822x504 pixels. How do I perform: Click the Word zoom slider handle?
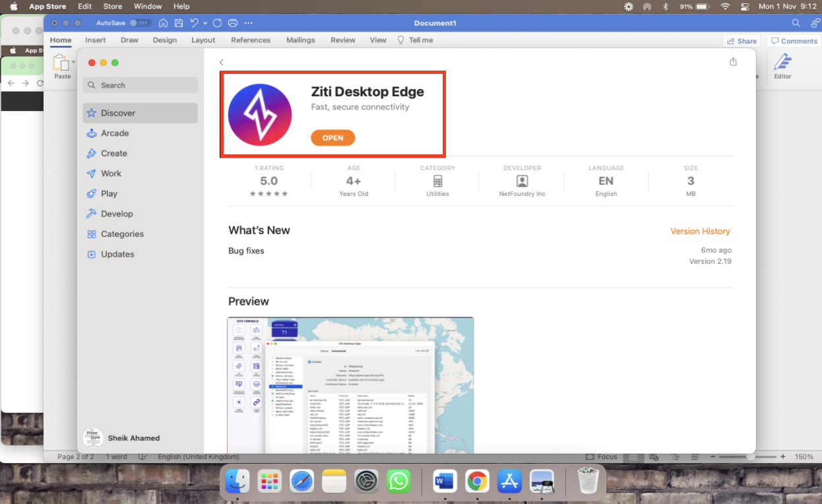point(751,457)
